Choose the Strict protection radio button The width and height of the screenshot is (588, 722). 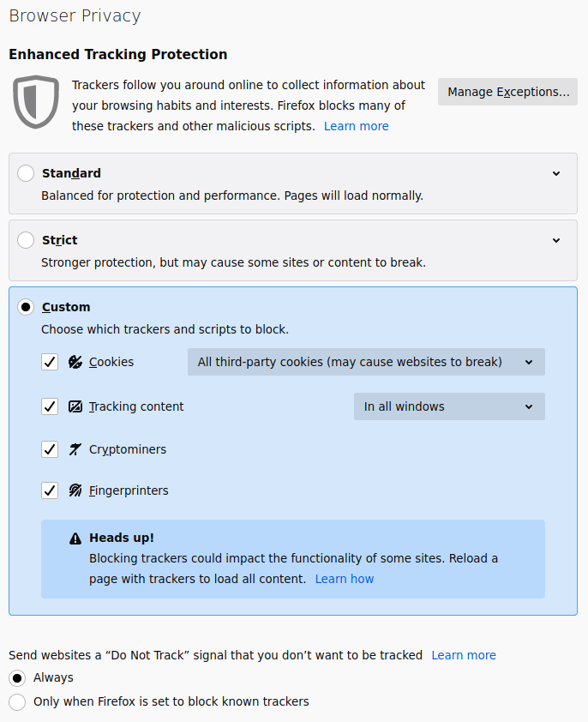pyautogui.click(x=26, y=240)
